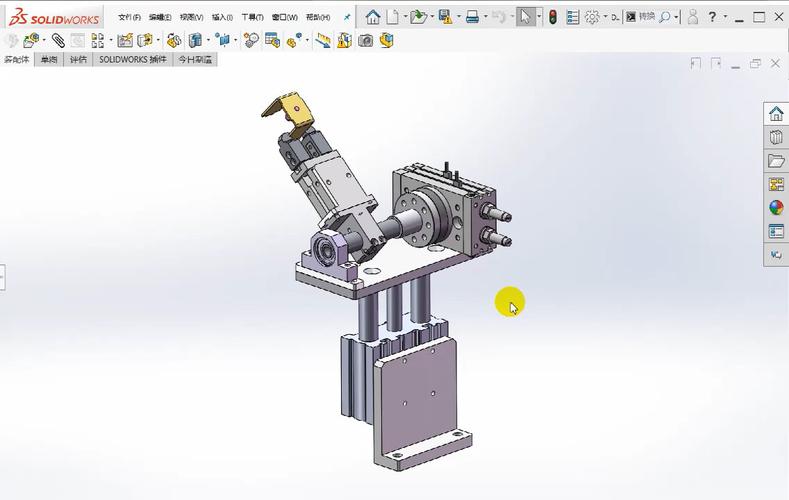
Task: Click the Print icon
Action: pyautogui.click(x=472, y=17)
